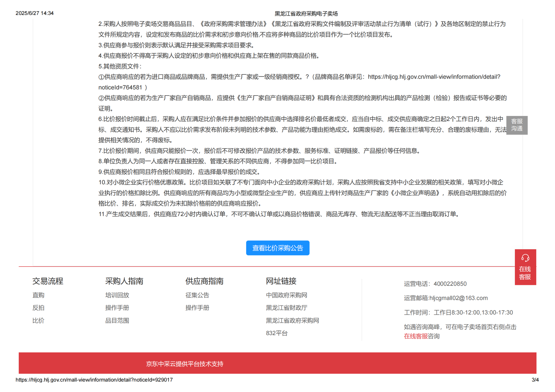Go to the 品目范围 link
555x392 pixels.
117,320
